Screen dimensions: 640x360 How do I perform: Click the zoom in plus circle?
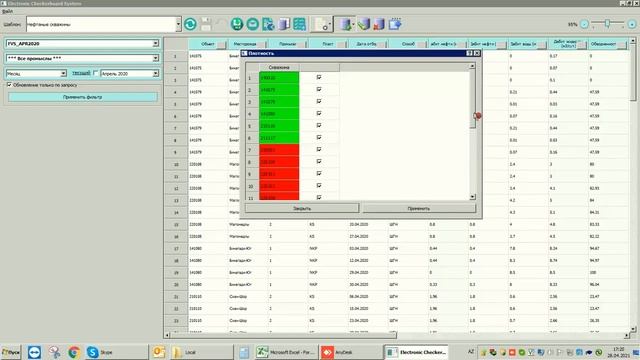click(632, 24)
